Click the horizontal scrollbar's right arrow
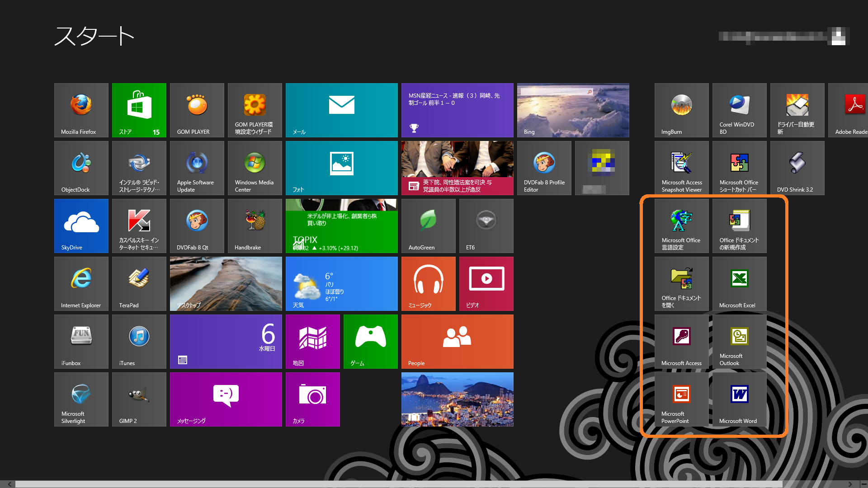This screenshot has height=488, width=868. point(850,484)
